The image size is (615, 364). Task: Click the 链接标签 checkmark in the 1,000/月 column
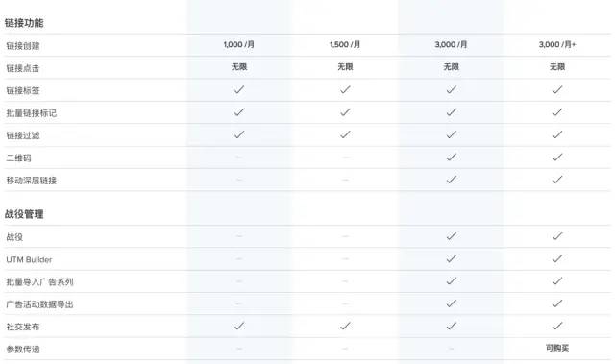coord(239,89)
